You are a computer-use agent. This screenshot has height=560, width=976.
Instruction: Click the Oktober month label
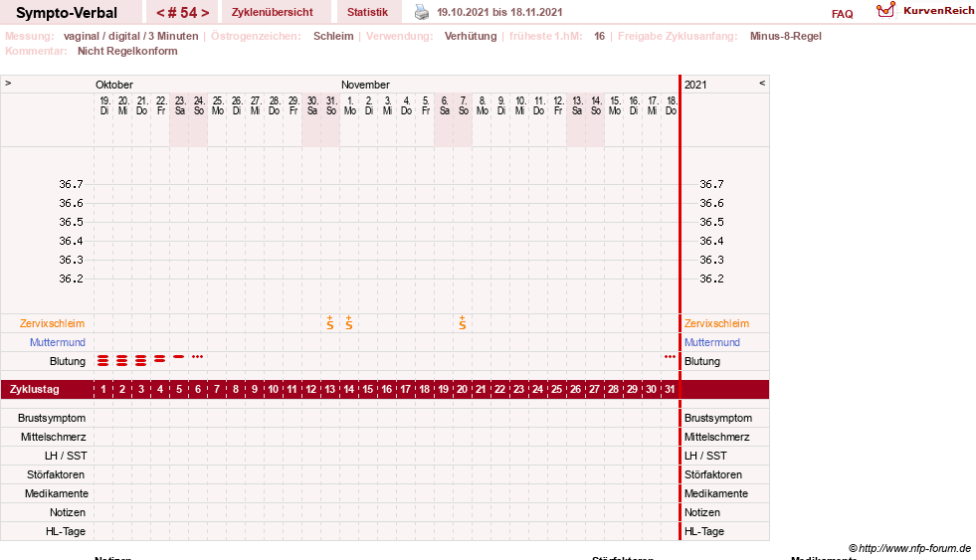point(113,85)
